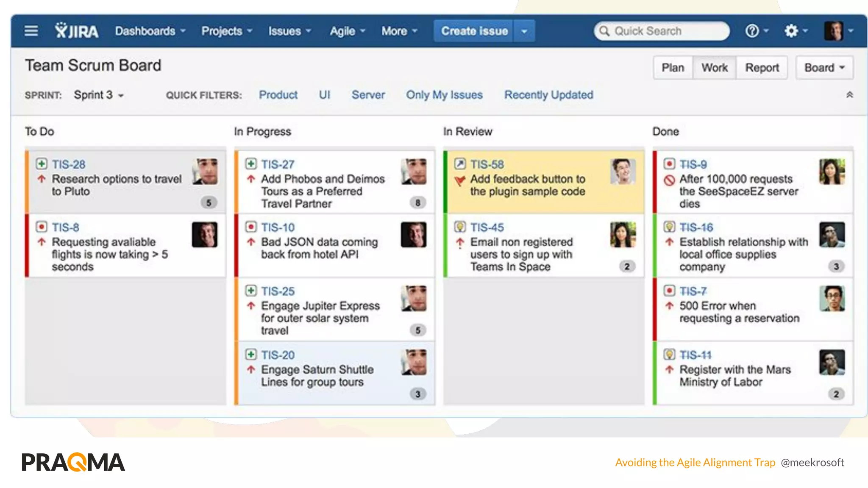The width and height of the screenshot is (868, 488).
Task: Open the Agile dropdown menu
Action: 348,31
